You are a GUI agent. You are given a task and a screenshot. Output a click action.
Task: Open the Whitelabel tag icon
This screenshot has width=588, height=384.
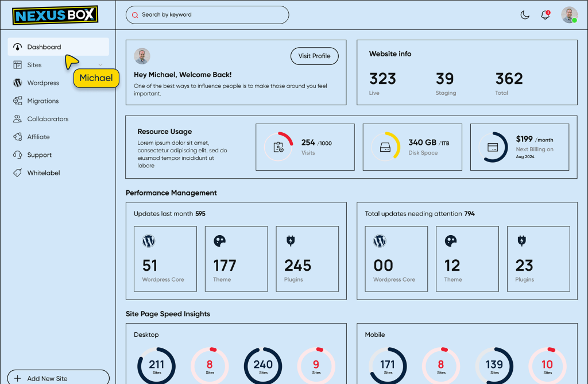click(17, 173)
